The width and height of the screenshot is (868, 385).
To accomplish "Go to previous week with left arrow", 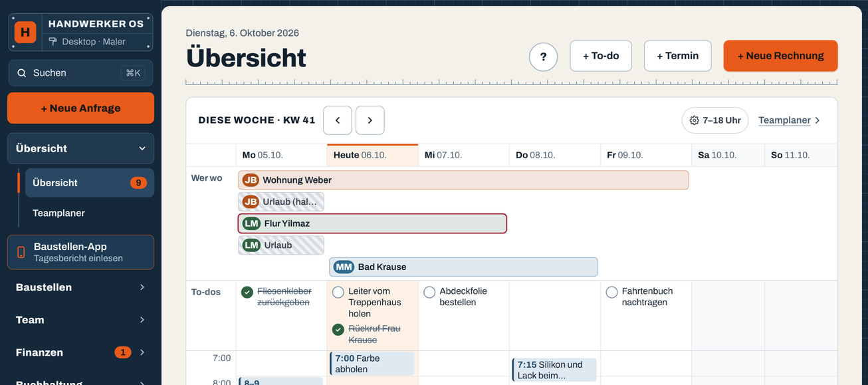I will [338, 120].
